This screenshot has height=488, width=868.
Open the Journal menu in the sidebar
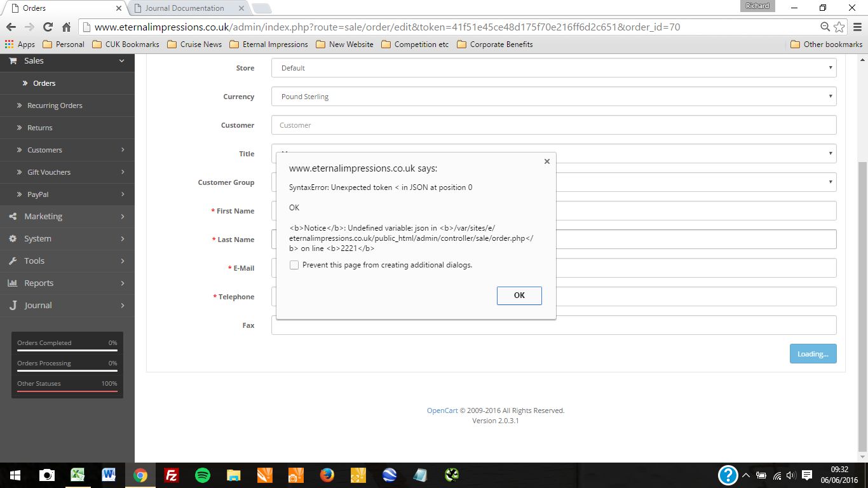tap(67, 306)
